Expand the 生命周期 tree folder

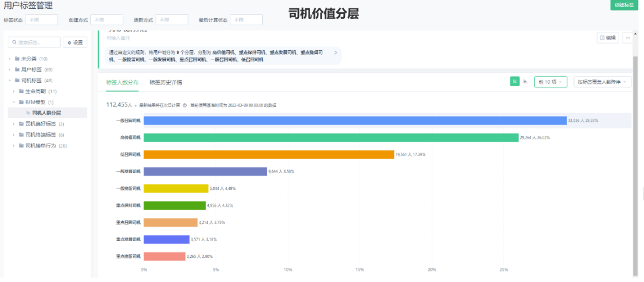[14, 91]
